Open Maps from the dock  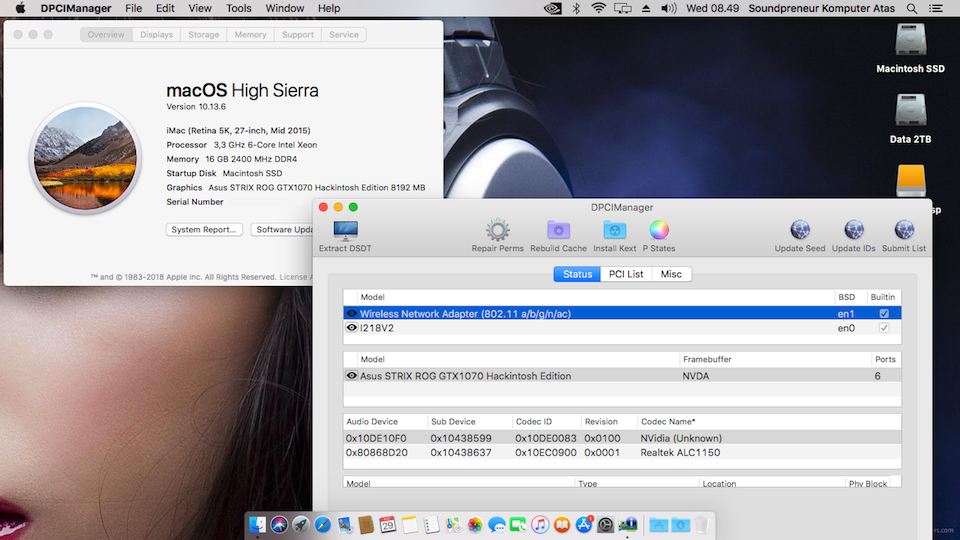(x=453, y=525)
